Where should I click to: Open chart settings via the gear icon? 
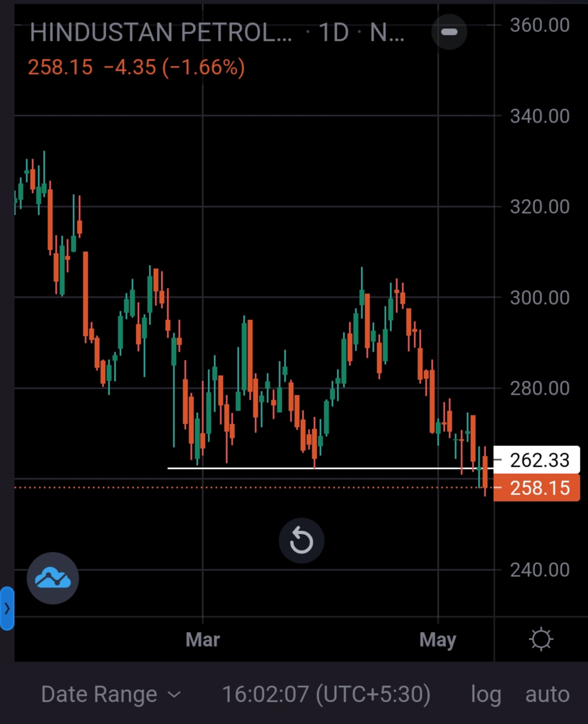pyautogui.click(x=541, y=639)
